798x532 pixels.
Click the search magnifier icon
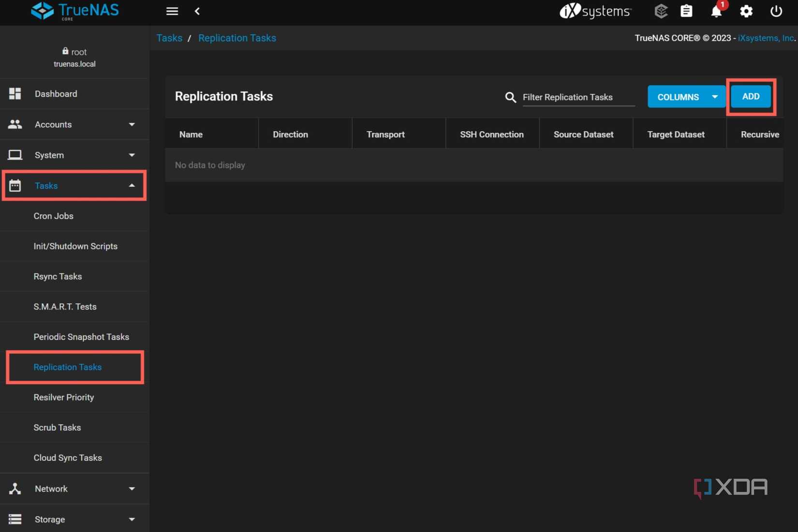point(510,97)
